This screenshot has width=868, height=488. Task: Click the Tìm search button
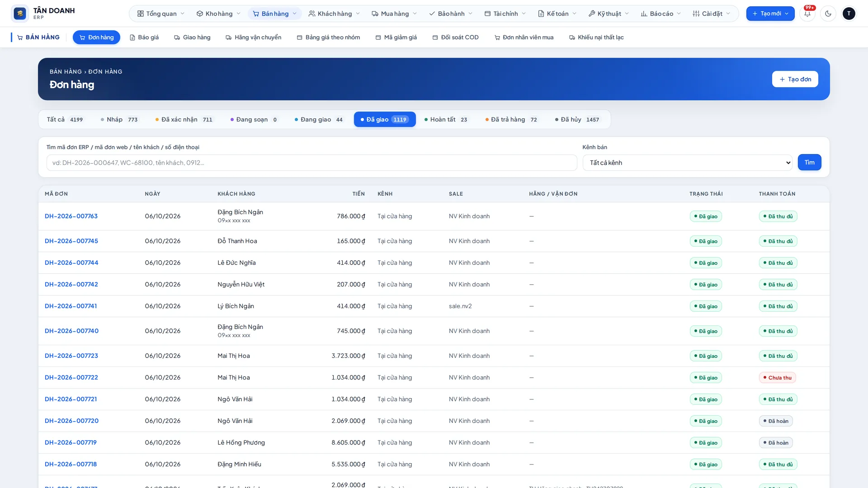pos(809,162)
